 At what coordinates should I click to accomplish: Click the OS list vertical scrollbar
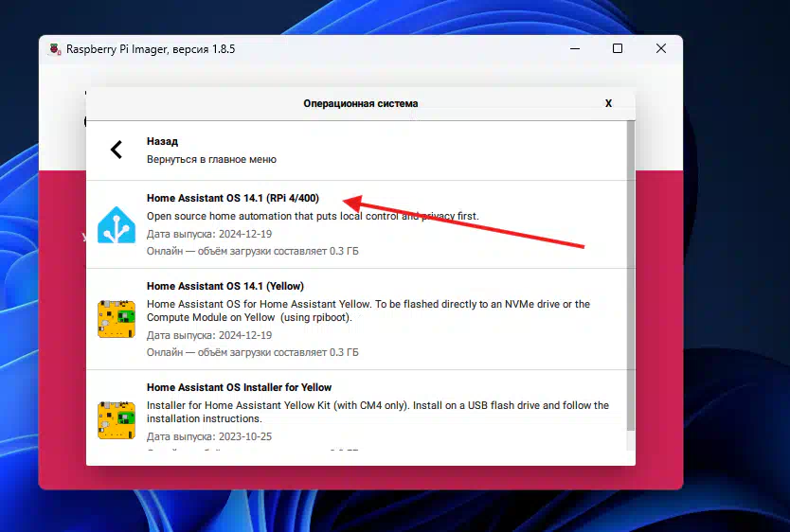631,275
